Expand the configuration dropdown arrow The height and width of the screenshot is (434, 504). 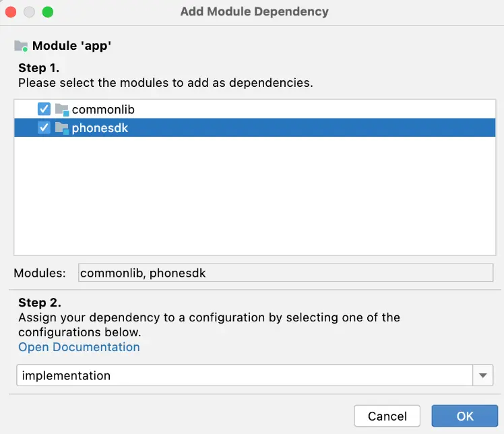483,375
